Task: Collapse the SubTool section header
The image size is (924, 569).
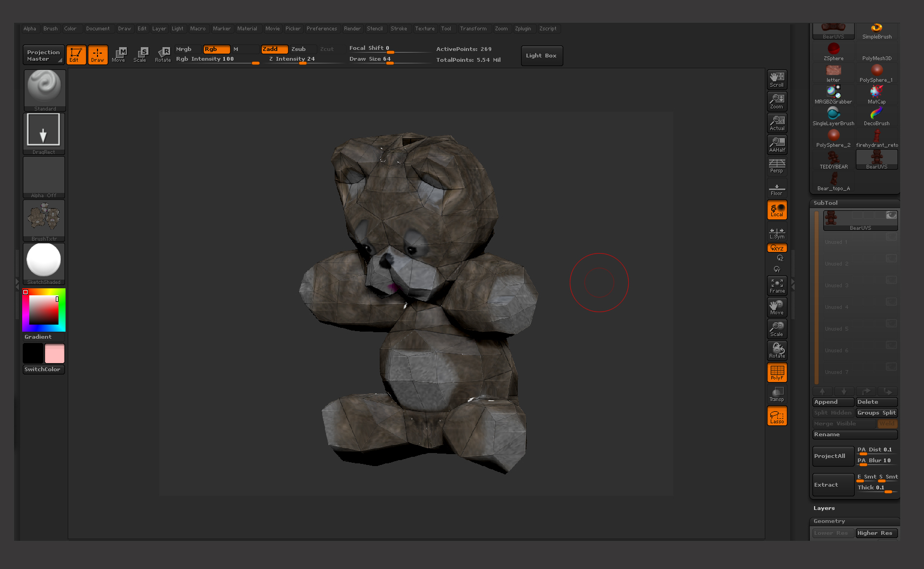Action: pos(825,203)
